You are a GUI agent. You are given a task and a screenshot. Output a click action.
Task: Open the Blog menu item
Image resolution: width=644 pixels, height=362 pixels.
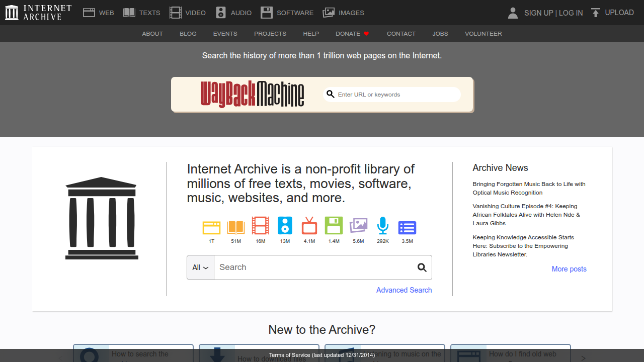tap(188, 34)
